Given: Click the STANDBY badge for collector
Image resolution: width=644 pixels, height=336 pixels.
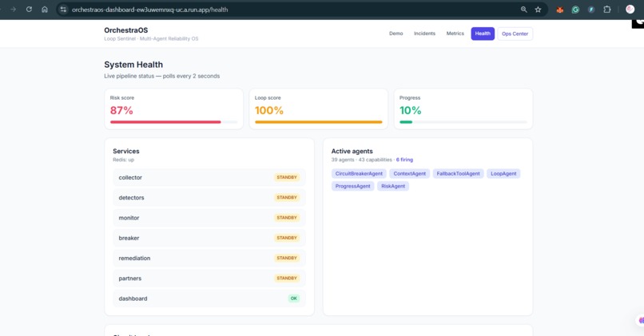Looking at the screenshot, I should click(x=287, y=177).
